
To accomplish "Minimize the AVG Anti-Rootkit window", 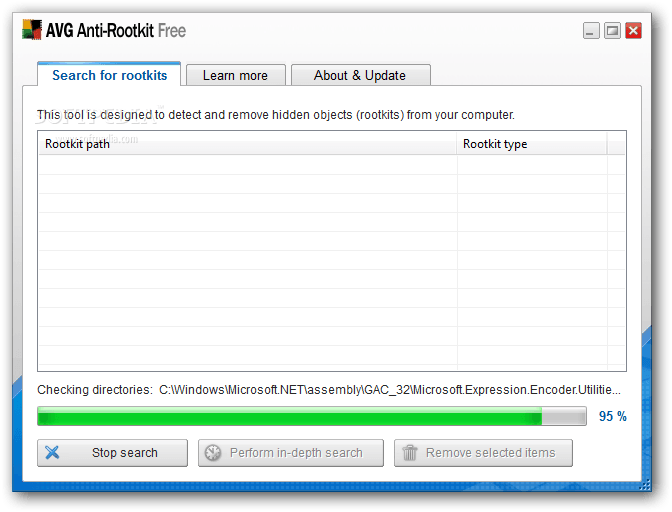I will coord(591,31).
